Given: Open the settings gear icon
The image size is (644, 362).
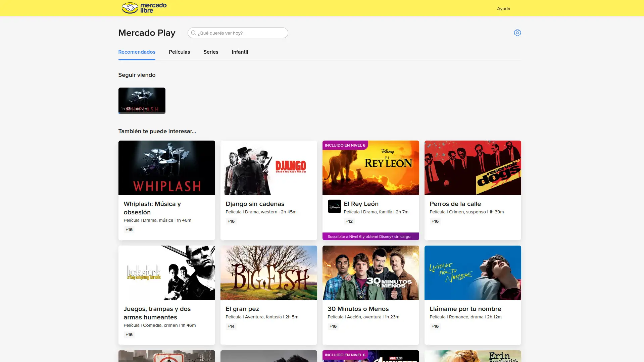Looking at the screenshot, I should [517, 33].
